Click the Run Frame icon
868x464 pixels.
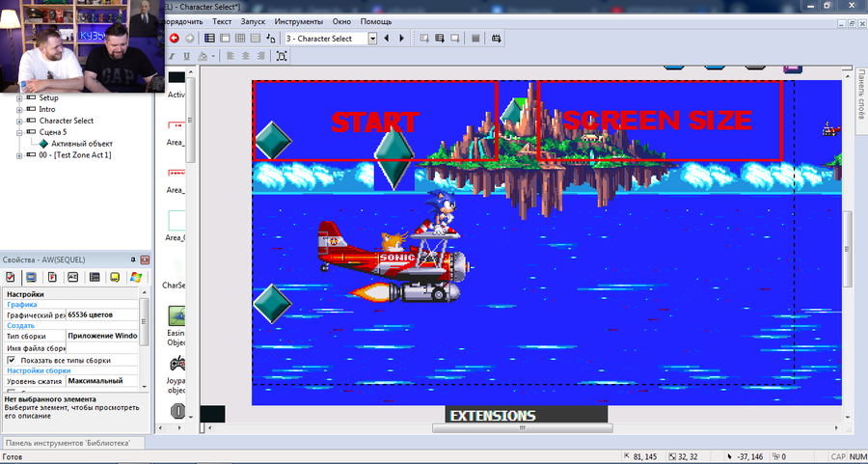click(x=454, y=39)
